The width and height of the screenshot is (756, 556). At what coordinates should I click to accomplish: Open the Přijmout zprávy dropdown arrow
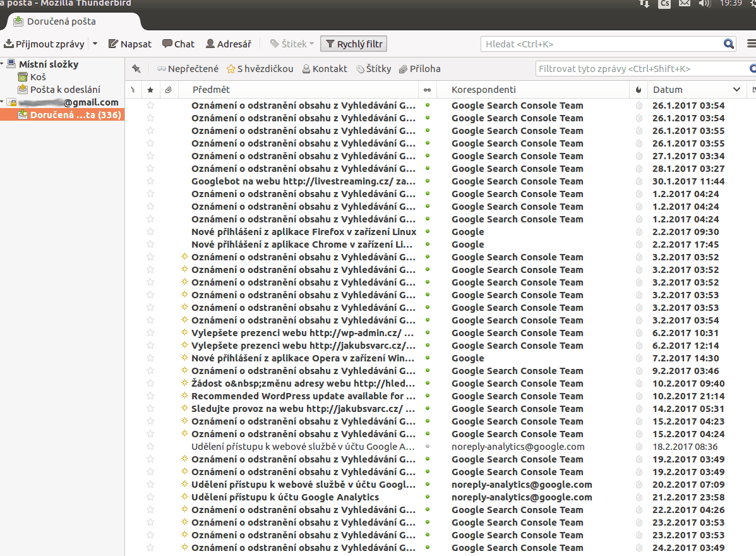coord(95,44)
